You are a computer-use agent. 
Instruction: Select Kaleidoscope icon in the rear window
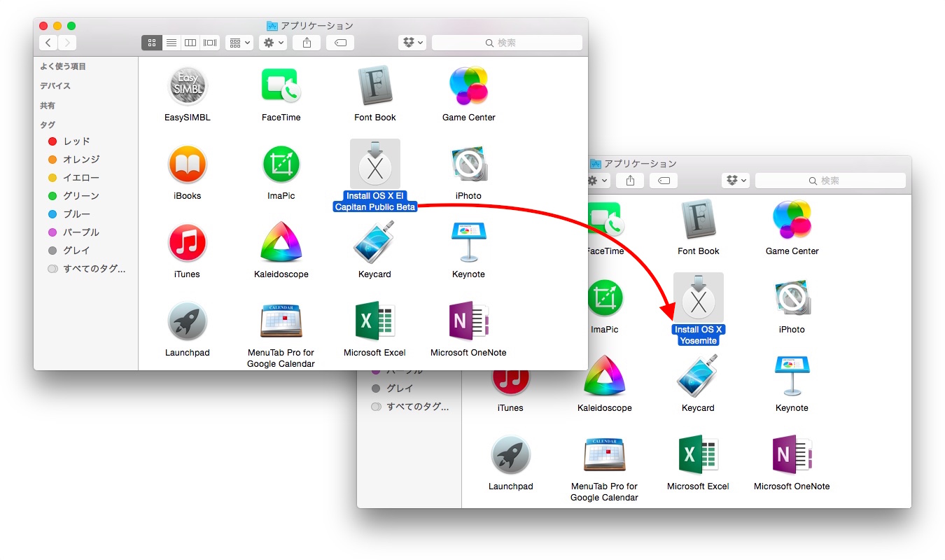pos(605,377)
